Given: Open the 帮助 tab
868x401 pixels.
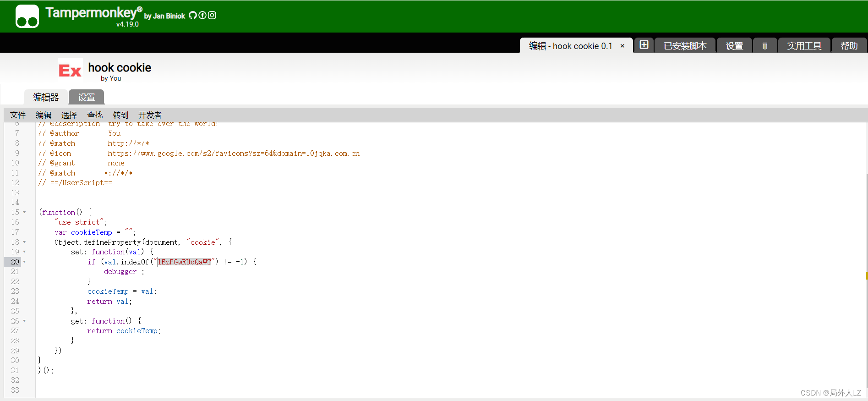Looking at the screenshot, I should click(849, 46).
